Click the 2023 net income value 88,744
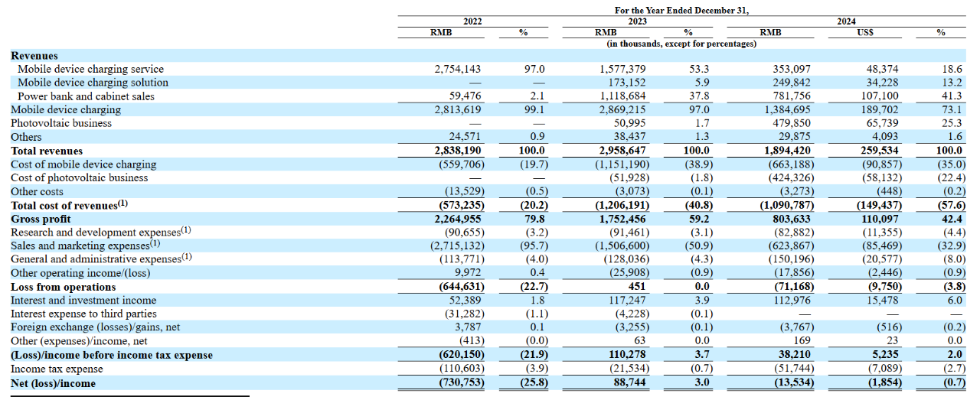980x400 pixels. (626, 383)
